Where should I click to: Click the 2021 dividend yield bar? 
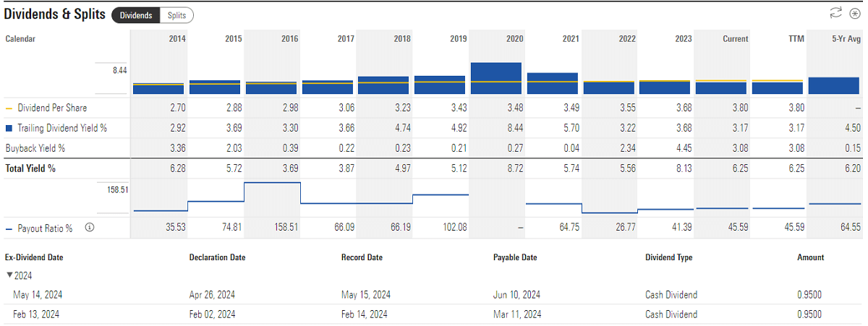(552, 83)
